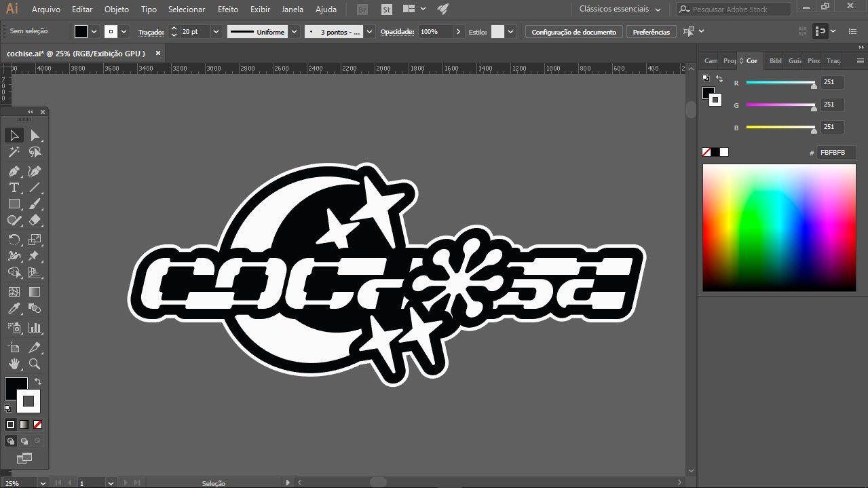
Task: Reset to default fill and stroke in toolbox
Action: [8, 409]
